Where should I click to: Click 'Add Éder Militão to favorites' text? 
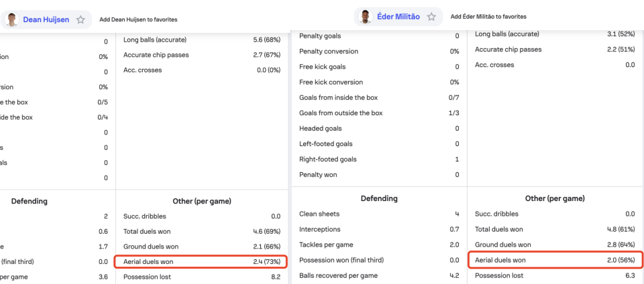(488, 17)
